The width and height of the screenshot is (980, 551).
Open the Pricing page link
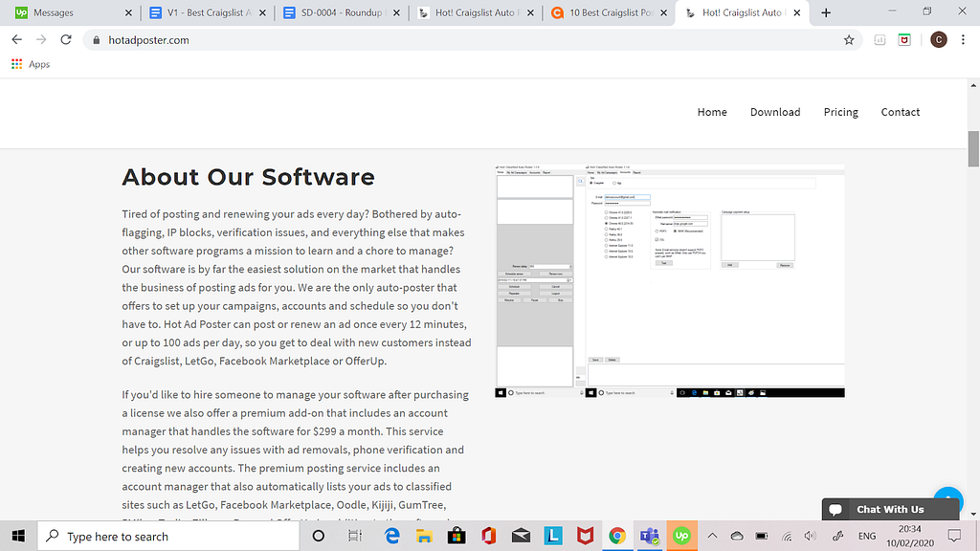click(x=840, y=112)
